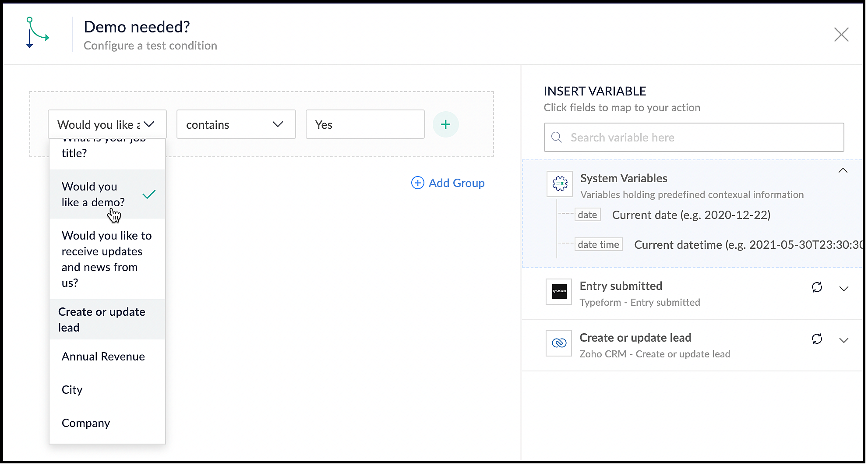Viewport: 868px width, 466px height.
Task: Select 'Would you like a demo?' option
Action: 107,194
